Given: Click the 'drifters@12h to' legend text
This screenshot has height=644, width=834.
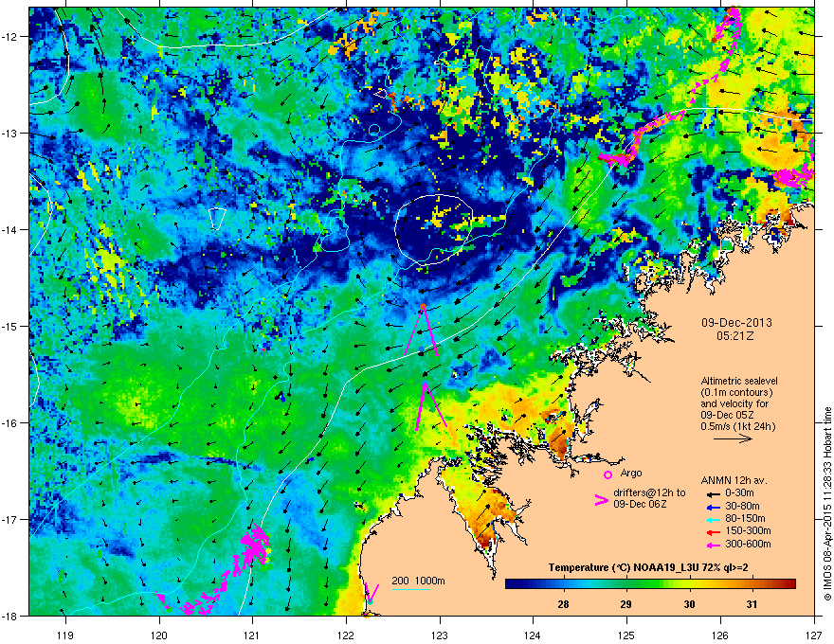Looking at the screenshot, I should pyautogui.click(x=649, y=492).
